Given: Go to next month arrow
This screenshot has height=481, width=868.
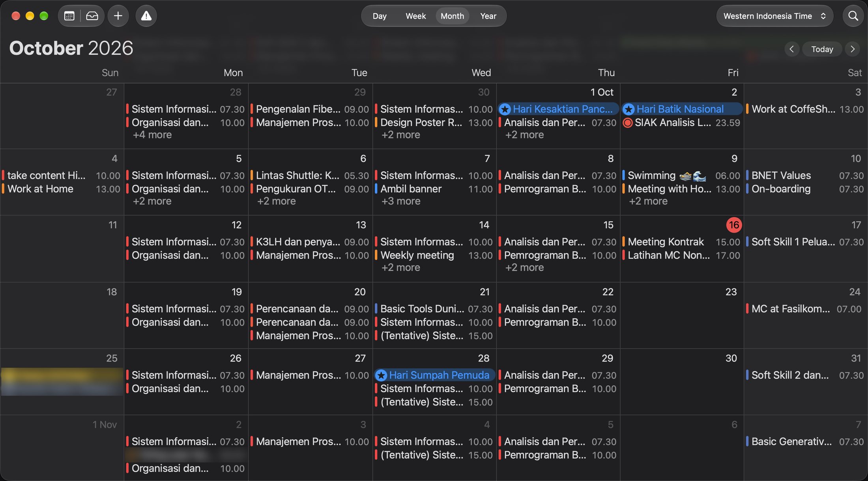Looking at the screenshot, I should pyautogui.click(x=852, y=49).
